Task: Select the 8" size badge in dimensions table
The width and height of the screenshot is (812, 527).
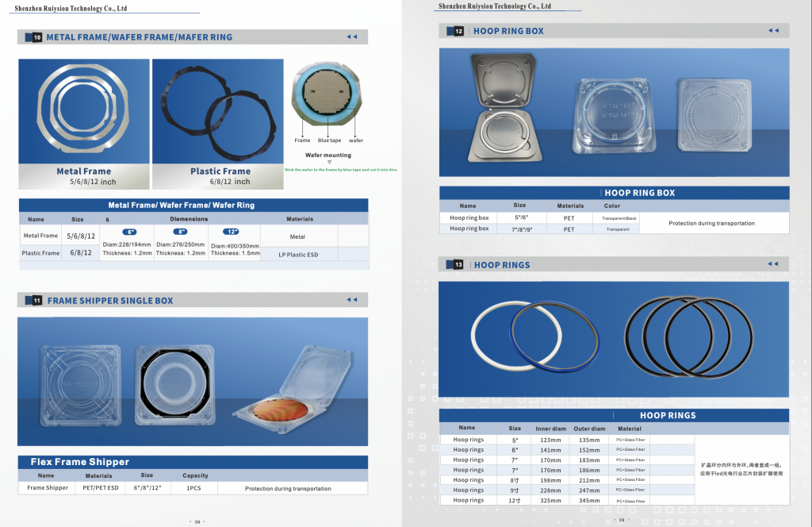Action: pyautogui.click(x=182, y=232)
